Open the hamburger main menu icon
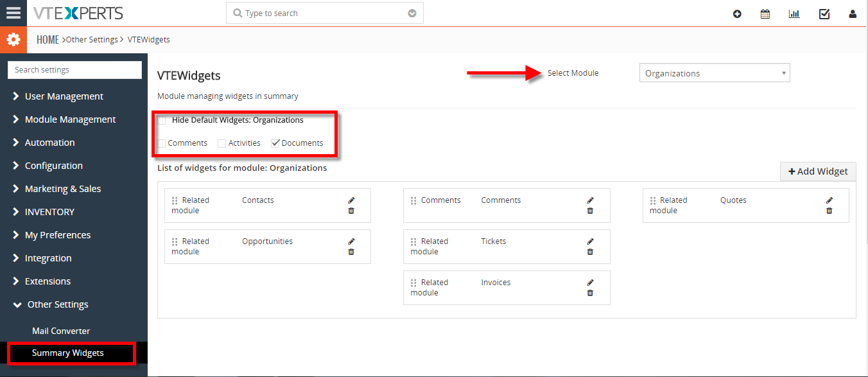This screenshot has width=868, height=377. coord(13,13)
